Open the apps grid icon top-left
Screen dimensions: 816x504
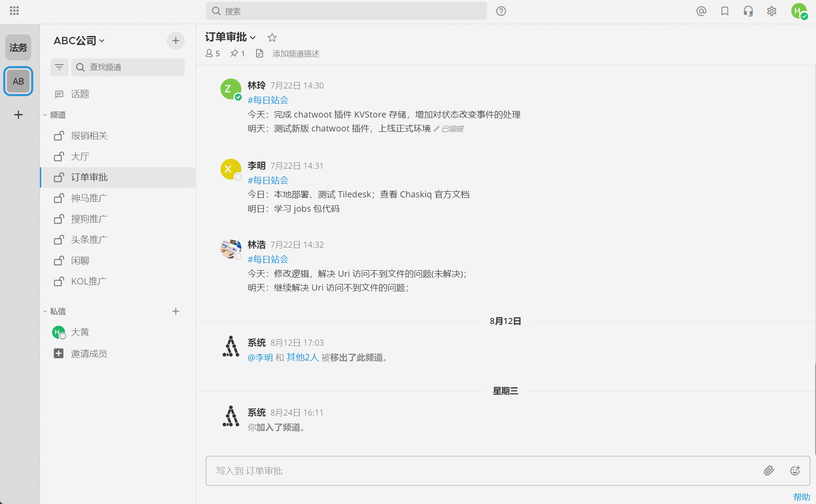14,11
